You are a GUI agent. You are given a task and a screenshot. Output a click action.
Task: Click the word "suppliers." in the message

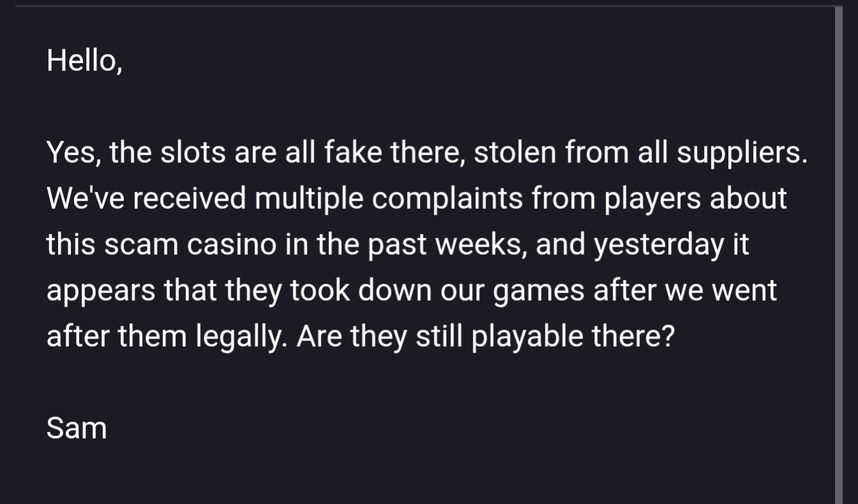coord(742,153)
